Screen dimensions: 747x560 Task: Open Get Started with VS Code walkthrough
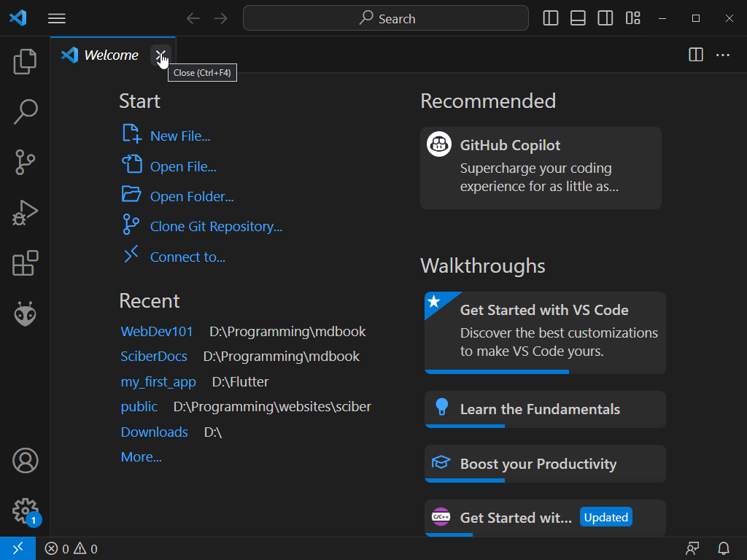[545, 332]
